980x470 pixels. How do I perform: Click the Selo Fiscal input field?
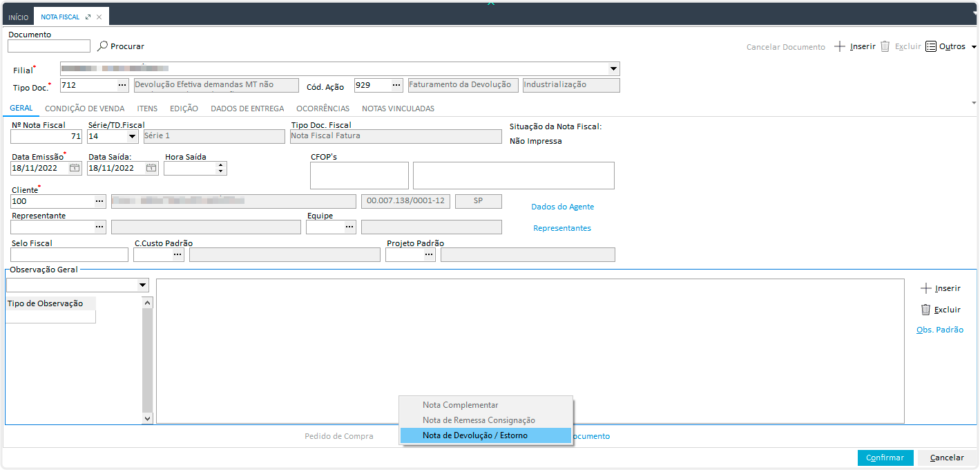point(69,255)
